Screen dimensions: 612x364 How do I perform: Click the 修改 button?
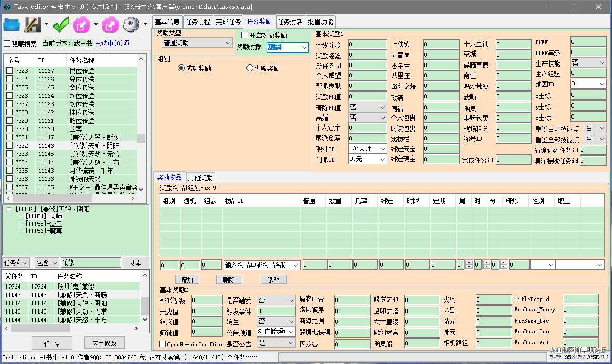click(273, 280)
